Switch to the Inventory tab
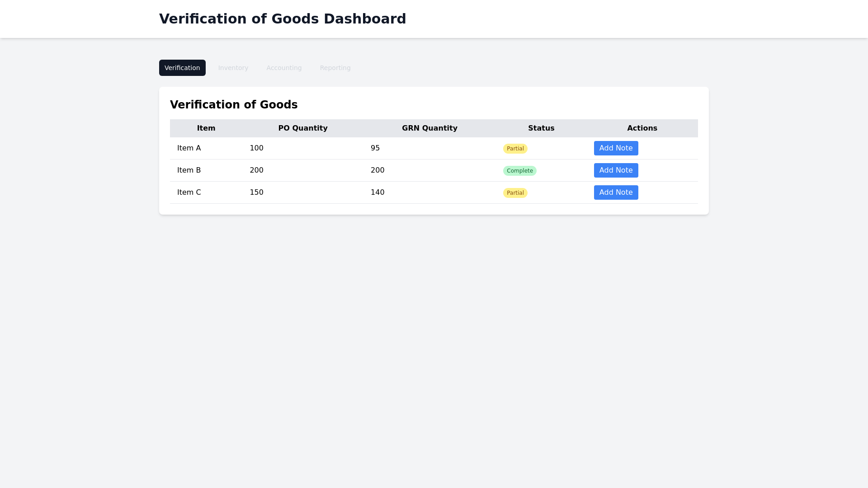The width and height of the screenshot is (868, 488). pyautogui.click(x=233, y=68)
